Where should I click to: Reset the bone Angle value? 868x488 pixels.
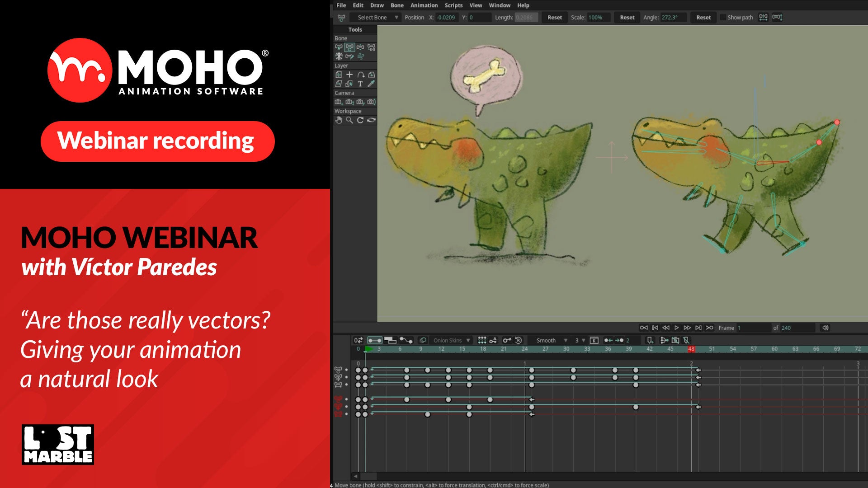(x=703, y=18)
